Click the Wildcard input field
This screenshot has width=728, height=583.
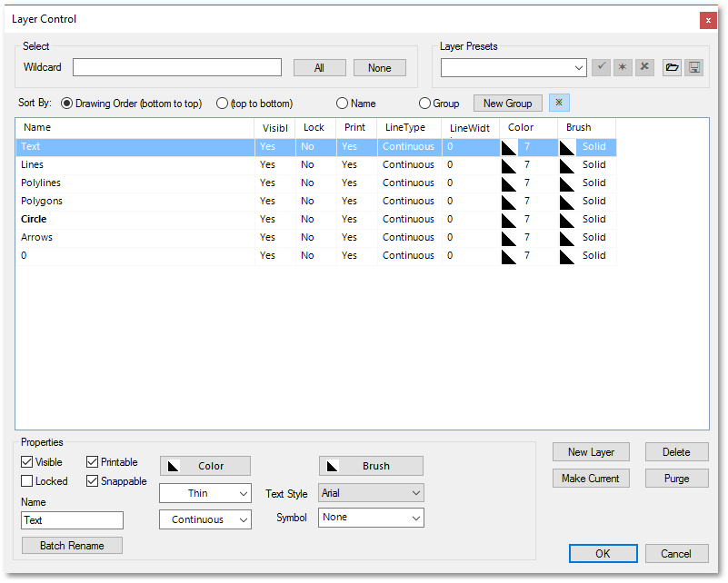[x=177, y=67]
